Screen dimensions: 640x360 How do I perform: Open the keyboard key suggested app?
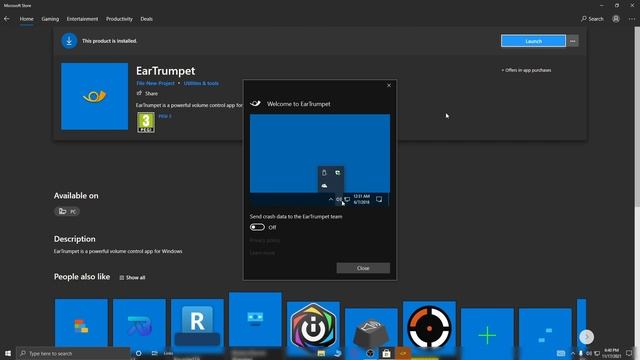(x=371, y=328)
